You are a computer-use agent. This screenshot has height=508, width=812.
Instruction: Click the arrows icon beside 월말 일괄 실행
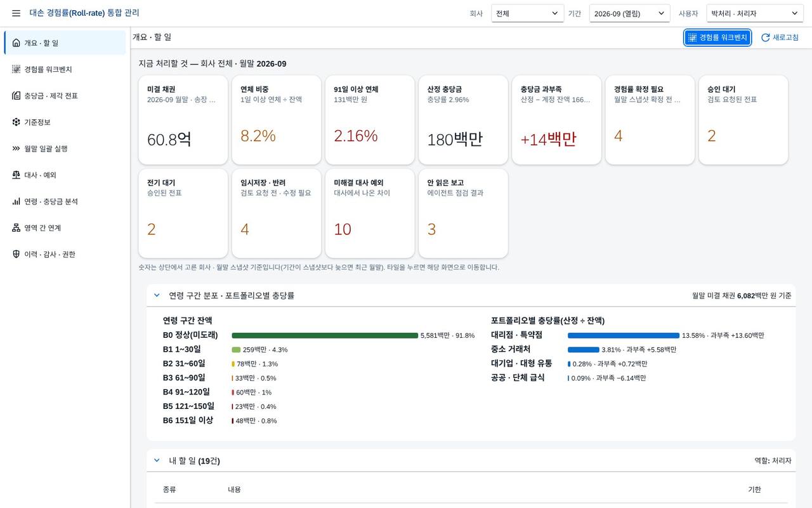pos(16,149)
